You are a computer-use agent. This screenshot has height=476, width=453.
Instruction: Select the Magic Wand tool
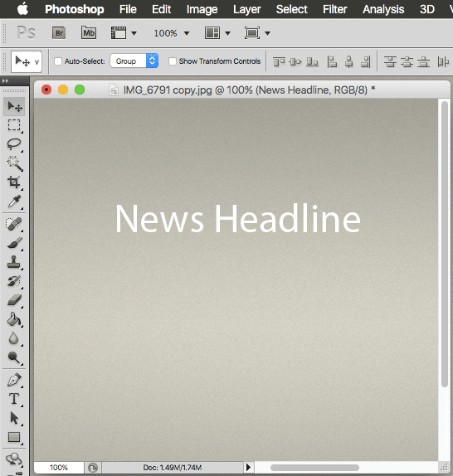tap(14, 163)
